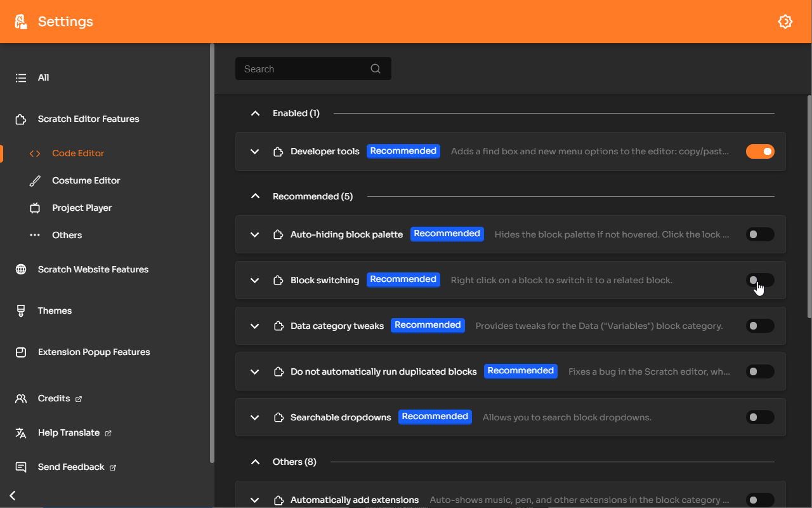Turn on Searchable dropdowns
Viewport: 812px width, 508px height.
(760, 417)
